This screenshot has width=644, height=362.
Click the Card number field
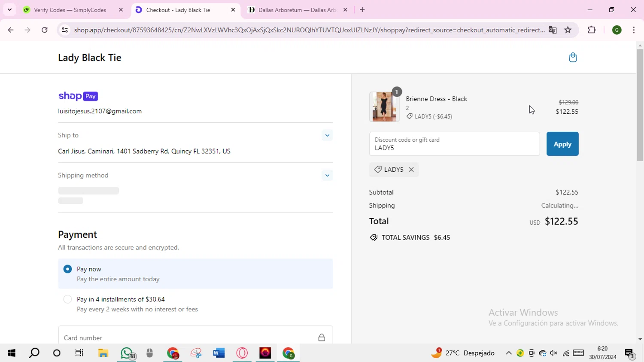[195, 338]
